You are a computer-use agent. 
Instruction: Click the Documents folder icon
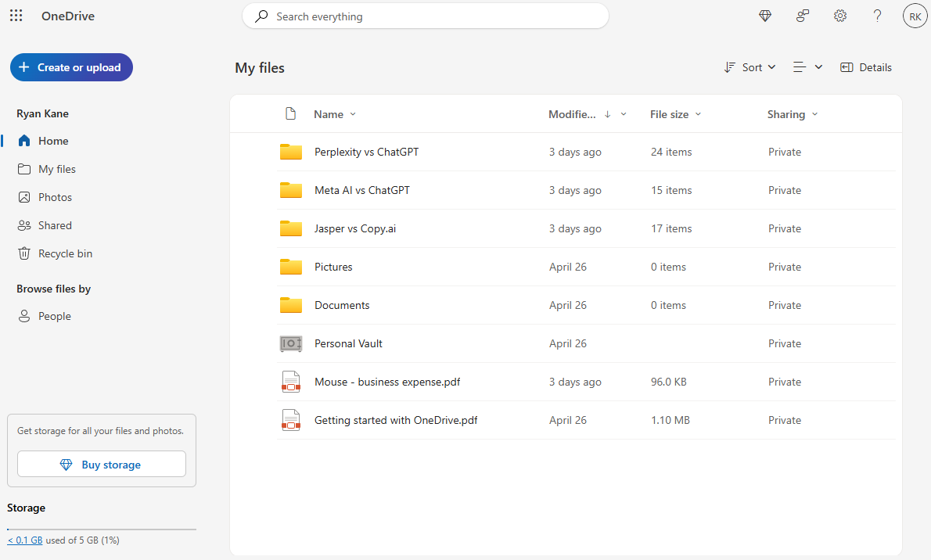(291, 305)
